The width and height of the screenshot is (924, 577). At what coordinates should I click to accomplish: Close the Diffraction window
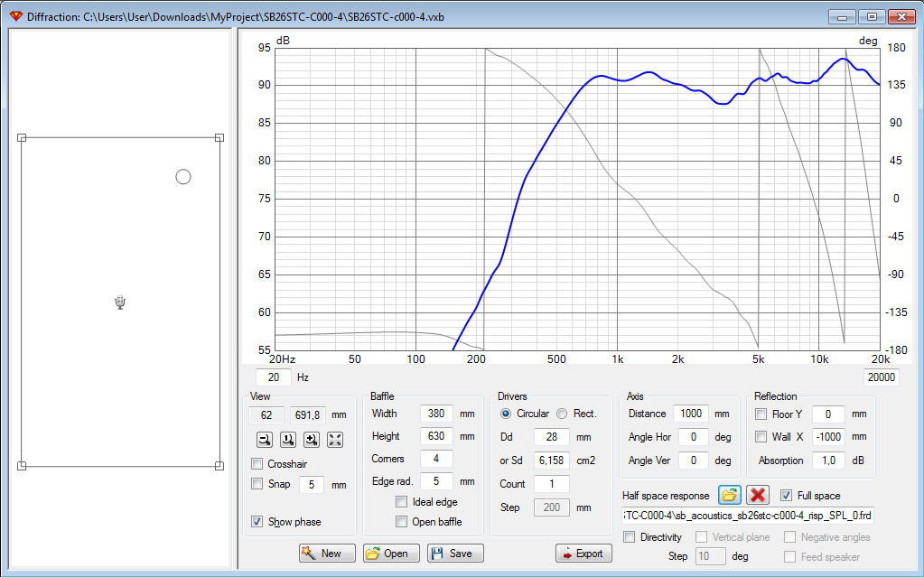tap(901, 16)
